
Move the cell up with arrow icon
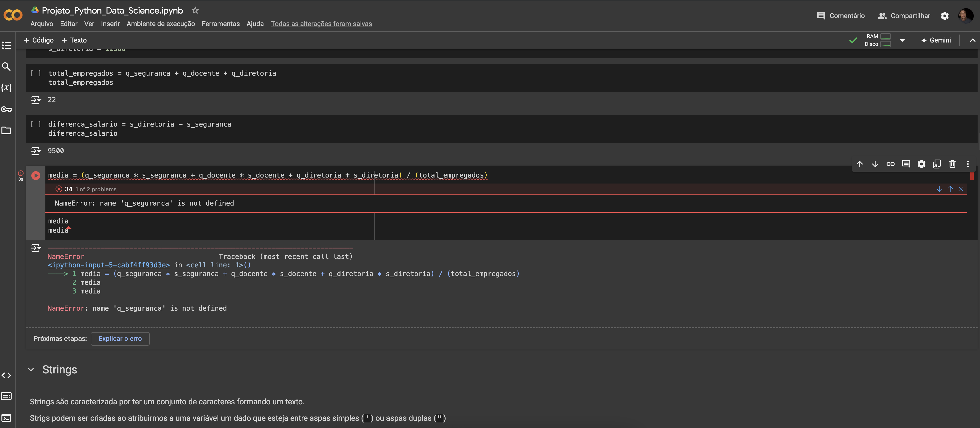click(x=860, y=164)
